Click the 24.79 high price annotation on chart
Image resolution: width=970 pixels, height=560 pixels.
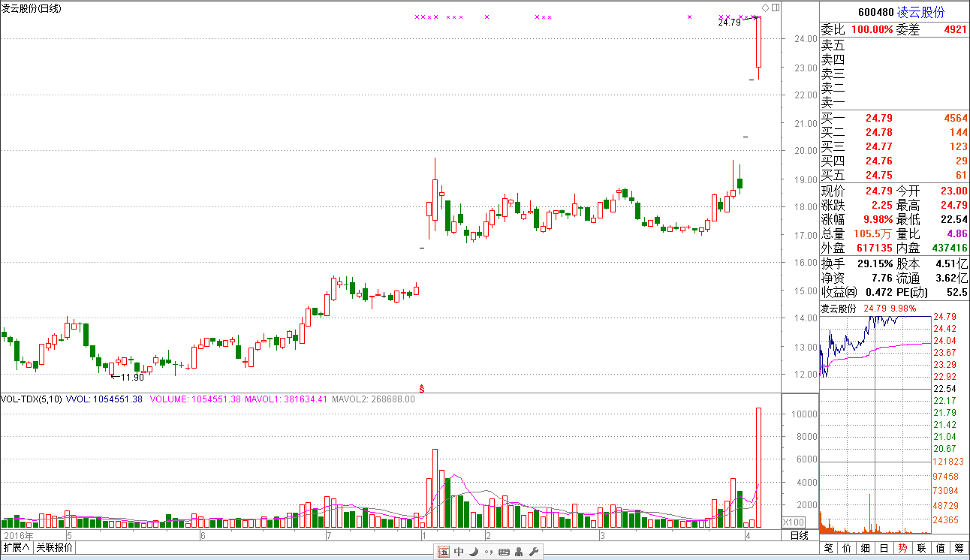coord(730,23)
